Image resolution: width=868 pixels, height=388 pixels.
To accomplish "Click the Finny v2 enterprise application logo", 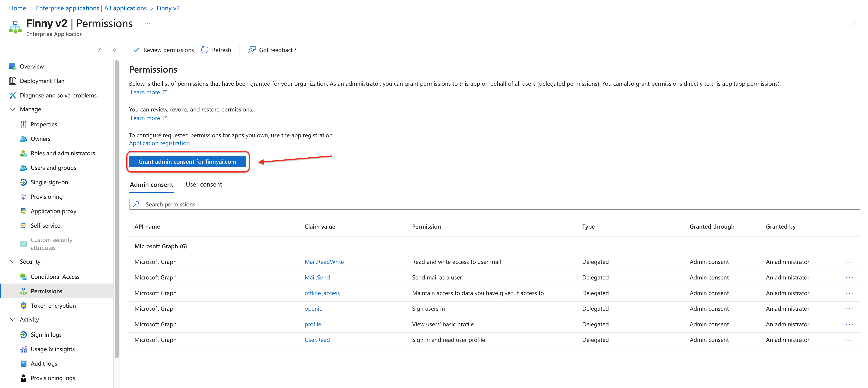I will (x=15, y=27).
